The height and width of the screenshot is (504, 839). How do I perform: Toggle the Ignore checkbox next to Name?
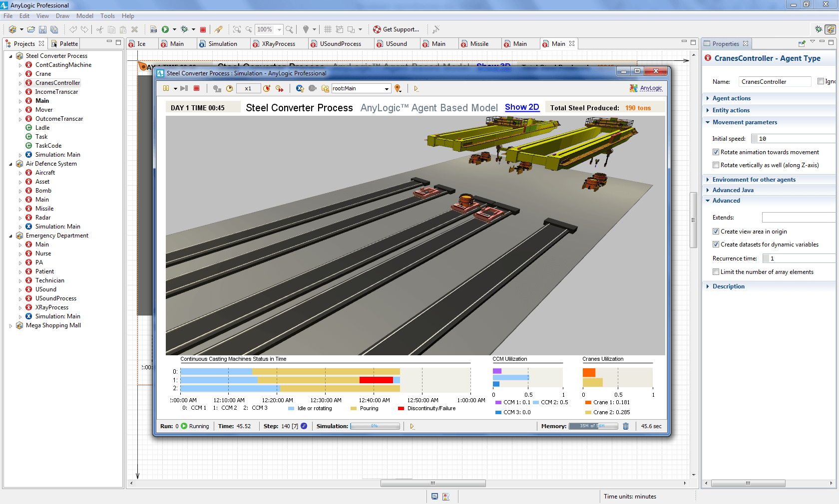[821, 81]
